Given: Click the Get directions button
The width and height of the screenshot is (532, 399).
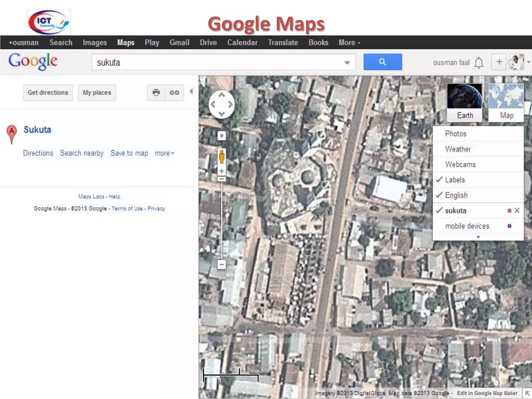Looking at the screenshot, I should point(48,92).
